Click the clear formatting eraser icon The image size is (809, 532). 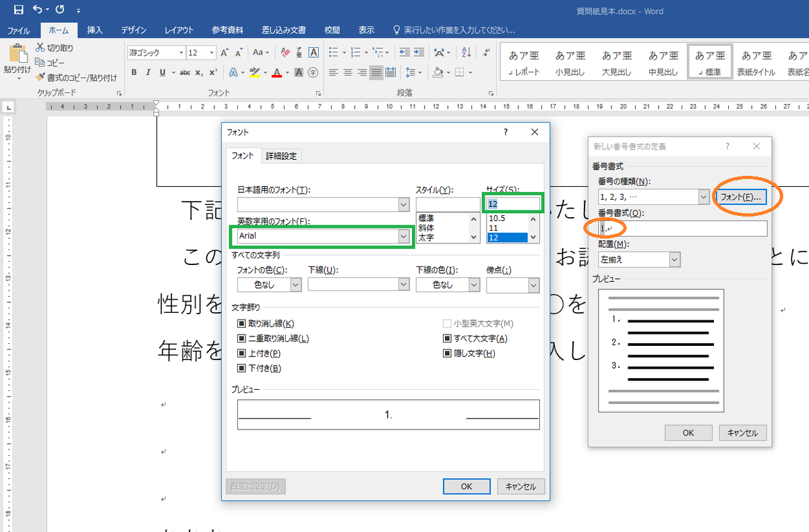tap(285, 53)
